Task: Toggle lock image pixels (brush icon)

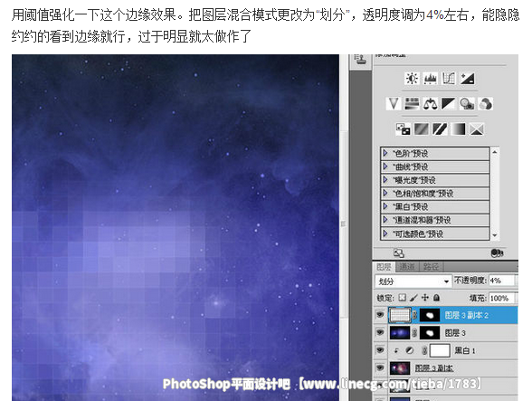Action: [x=413, y=298]
